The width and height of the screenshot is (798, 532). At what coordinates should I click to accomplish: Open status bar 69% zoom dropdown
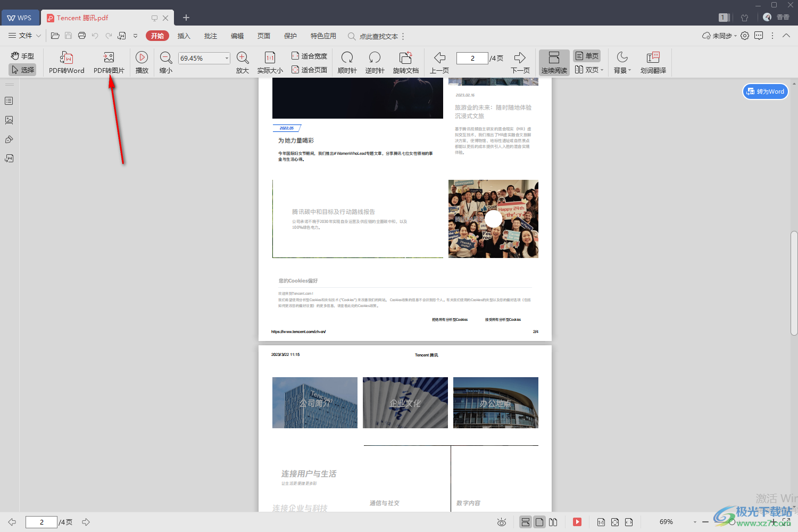[x=695, y=522]
